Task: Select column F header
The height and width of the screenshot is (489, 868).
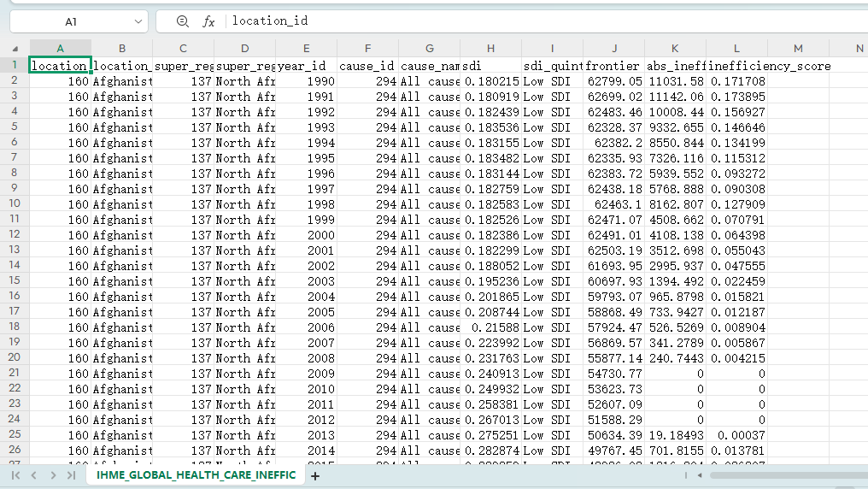Action: coord(367,49)
